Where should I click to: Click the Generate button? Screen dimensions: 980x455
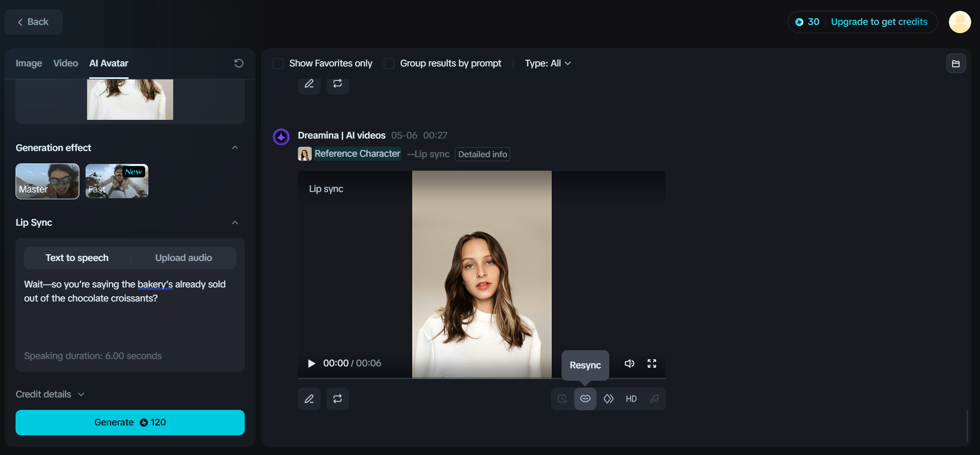click(x=130, y=423)
